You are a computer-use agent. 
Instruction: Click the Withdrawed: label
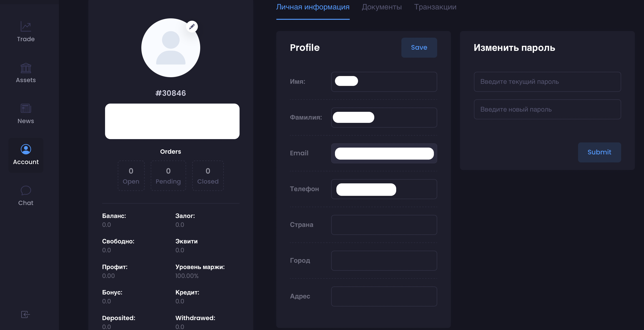(195, 318)
